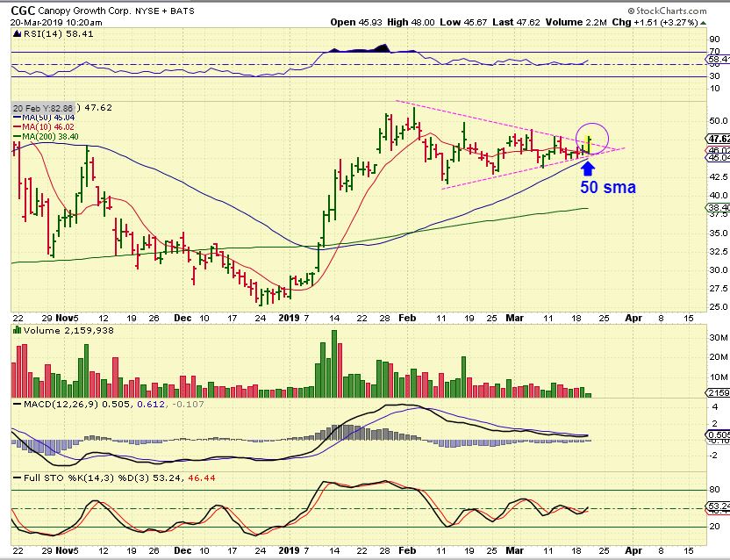Screen dimensions: 730x560
Task: Click the 58.41 value flag on the RSI axis
Action: pyautogui.click(x=719, y=59)
